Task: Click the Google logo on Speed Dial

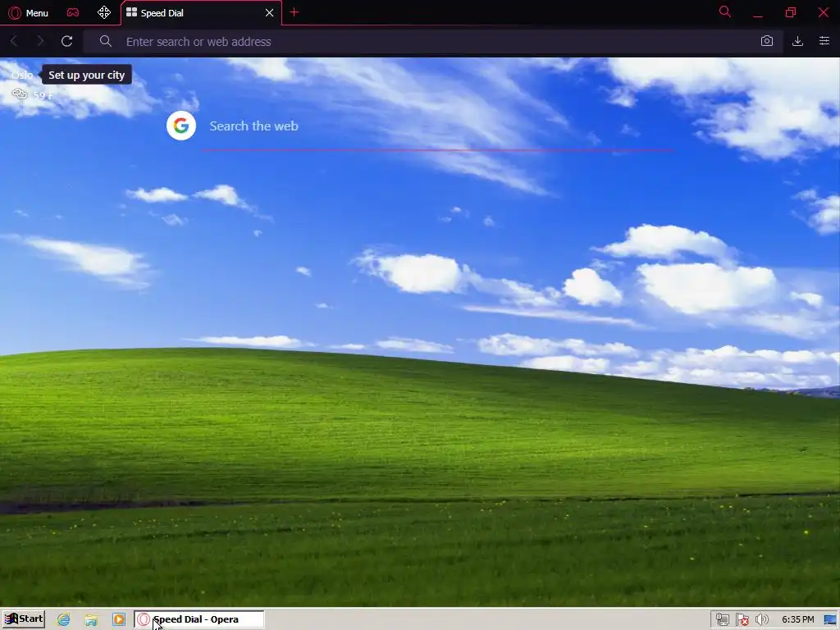Action: coord(181,126)
